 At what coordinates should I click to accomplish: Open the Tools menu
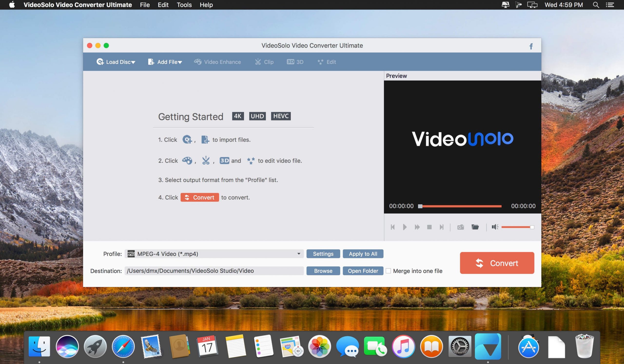(x=184, y=5)
